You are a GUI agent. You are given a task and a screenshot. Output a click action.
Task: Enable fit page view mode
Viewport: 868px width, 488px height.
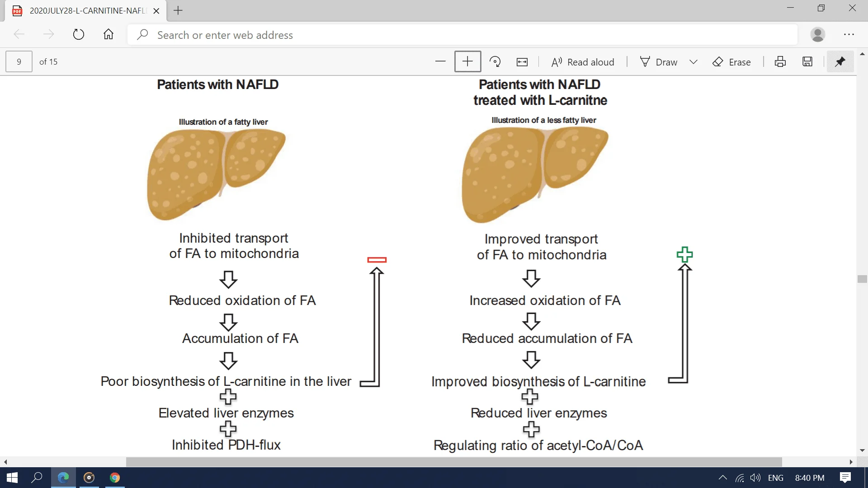click(x=522, y=62)
